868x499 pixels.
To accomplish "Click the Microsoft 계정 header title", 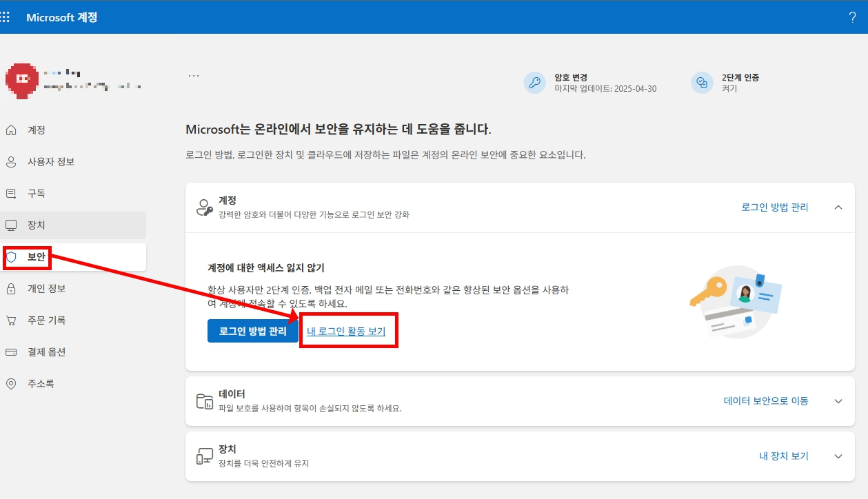I will [62, 17].
